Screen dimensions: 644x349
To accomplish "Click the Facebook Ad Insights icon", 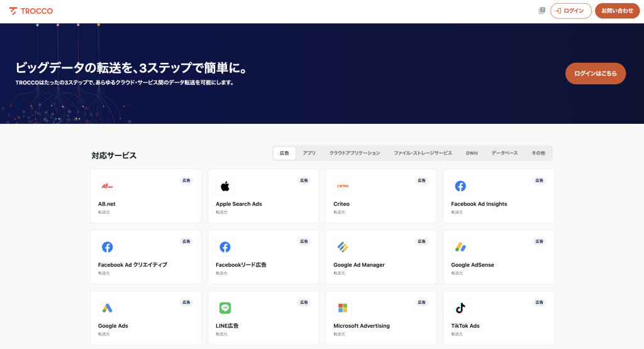I will pos(460,186).
